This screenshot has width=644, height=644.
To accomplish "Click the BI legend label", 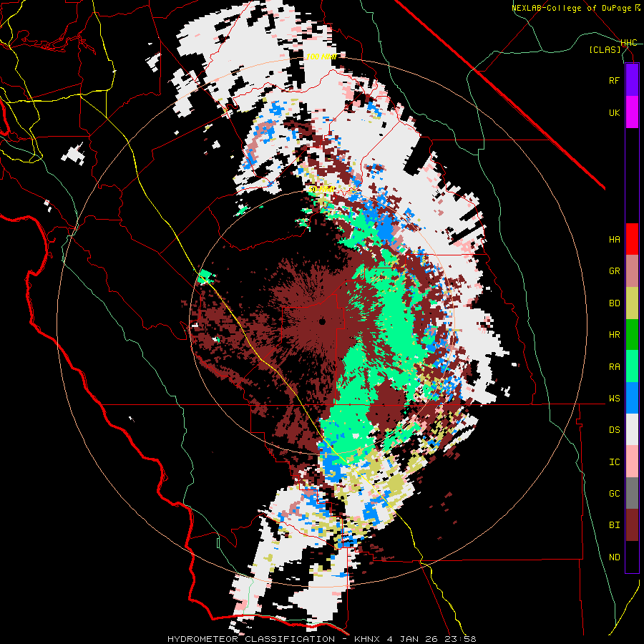I will (x=614, y=525).
